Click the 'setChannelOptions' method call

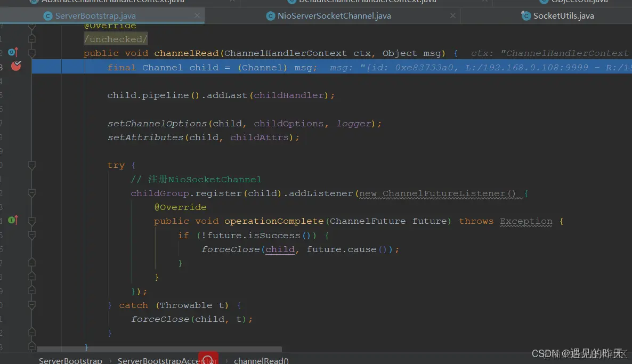click(157, 124)
